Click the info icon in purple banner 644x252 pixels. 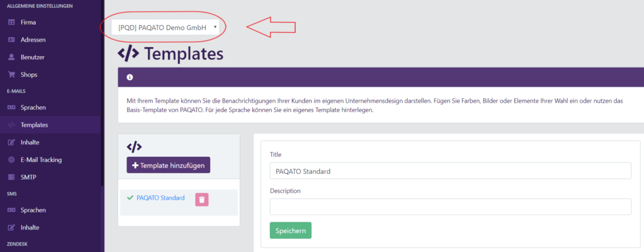pos(130,77)
